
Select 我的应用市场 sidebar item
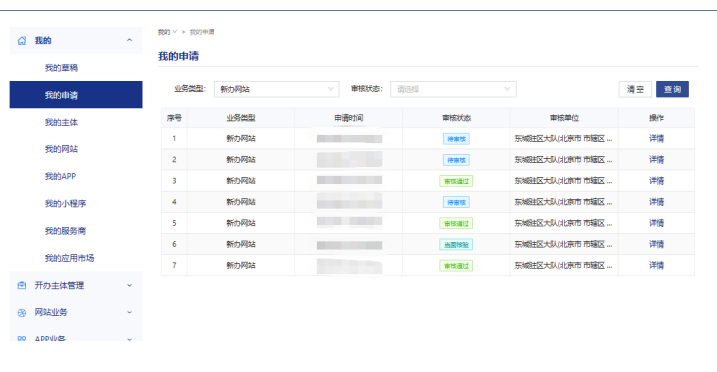70,258
